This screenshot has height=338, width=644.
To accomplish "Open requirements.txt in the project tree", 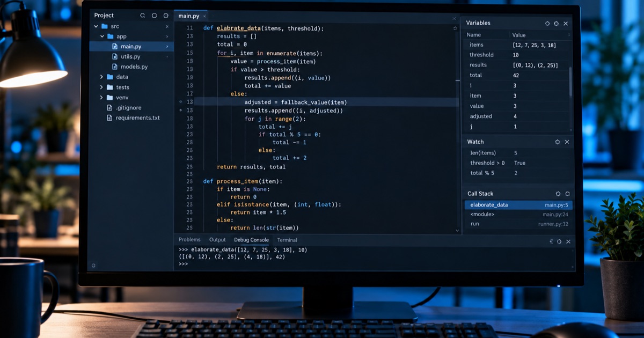I will coord(138,118).
